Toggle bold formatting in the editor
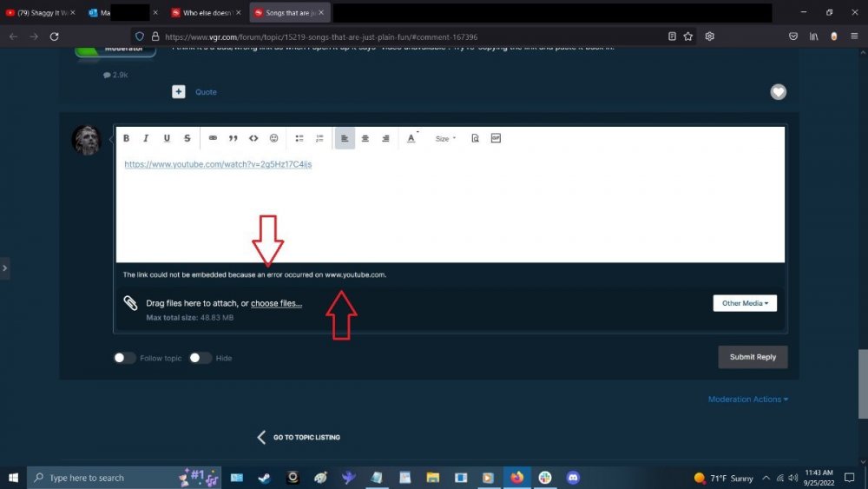Viewport: 868px width, 489px height. click(126, 138)
